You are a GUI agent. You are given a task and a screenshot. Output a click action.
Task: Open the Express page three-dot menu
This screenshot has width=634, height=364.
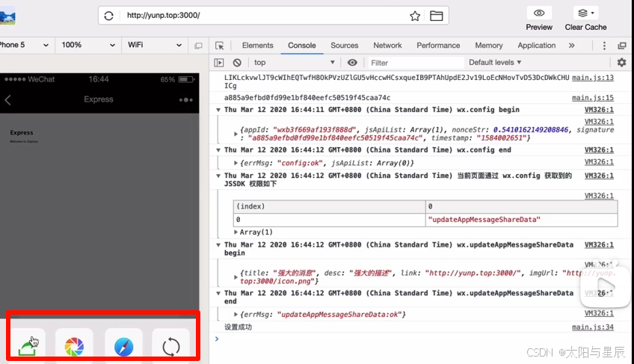185,100
